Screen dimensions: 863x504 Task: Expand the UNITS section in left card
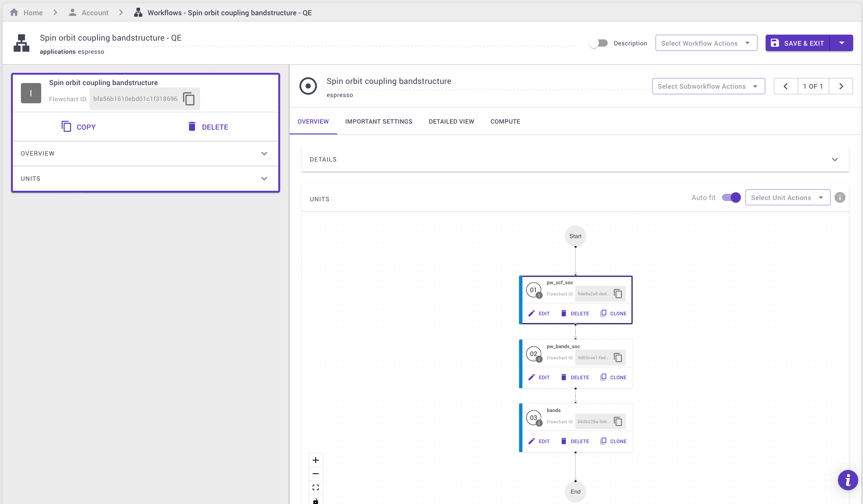tap(145, 178)
